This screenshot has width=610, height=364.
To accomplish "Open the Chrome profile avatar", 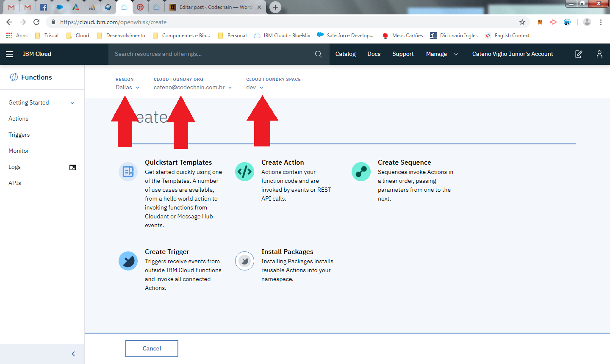I will point(587,22).
